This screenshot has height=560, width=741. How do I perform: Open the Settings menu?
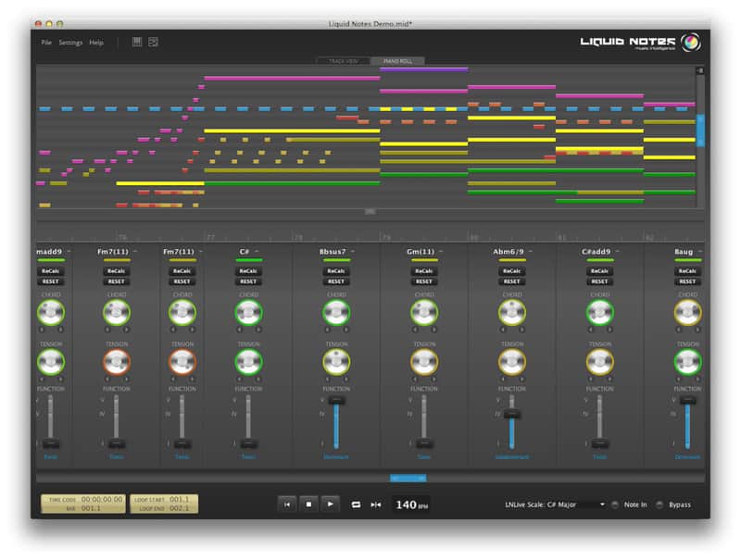(70, 43)
